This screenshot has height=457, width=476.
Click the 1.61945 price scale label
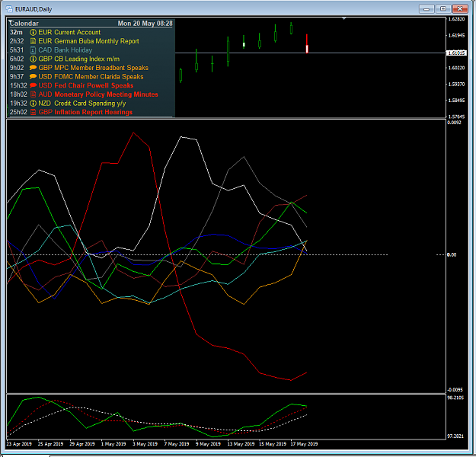(x=456, y=36)
